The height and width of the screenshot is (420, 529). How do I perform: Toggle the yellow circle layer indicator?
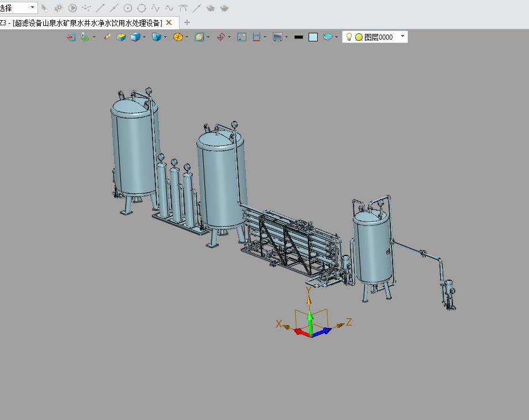[359, 37]
